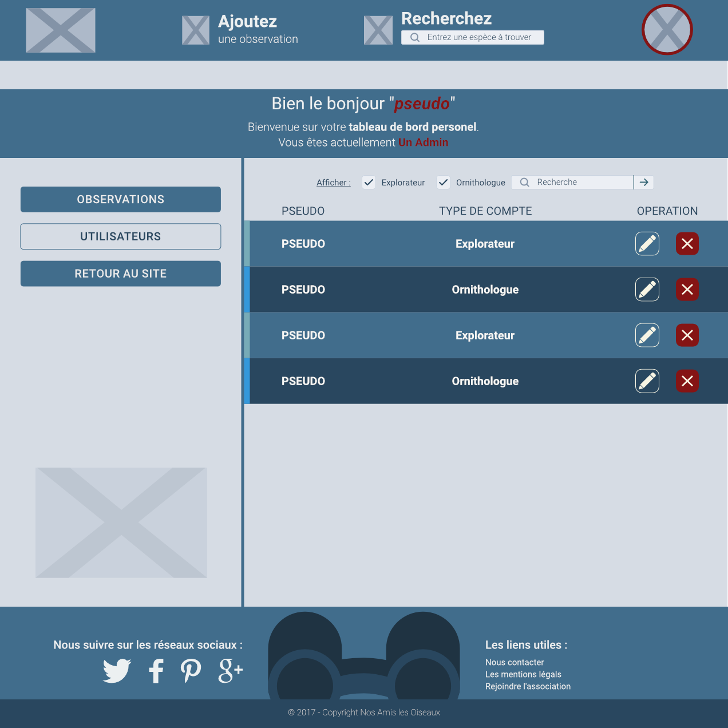
Task: Edit the first Ornithologue user row
Action: click(647, 290)
